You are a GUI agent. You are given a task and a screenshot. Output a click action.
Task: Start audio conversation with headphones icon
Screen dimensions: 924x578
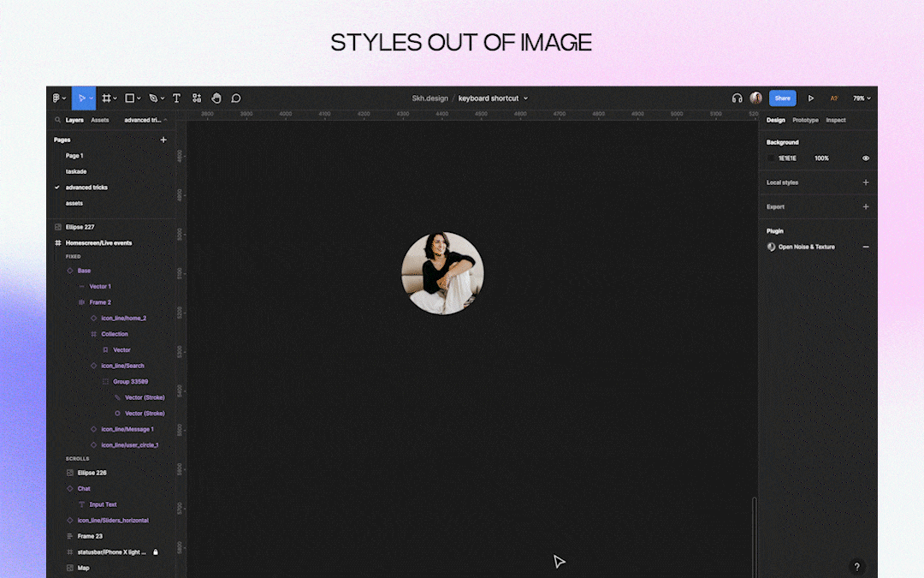pos(737,98)
